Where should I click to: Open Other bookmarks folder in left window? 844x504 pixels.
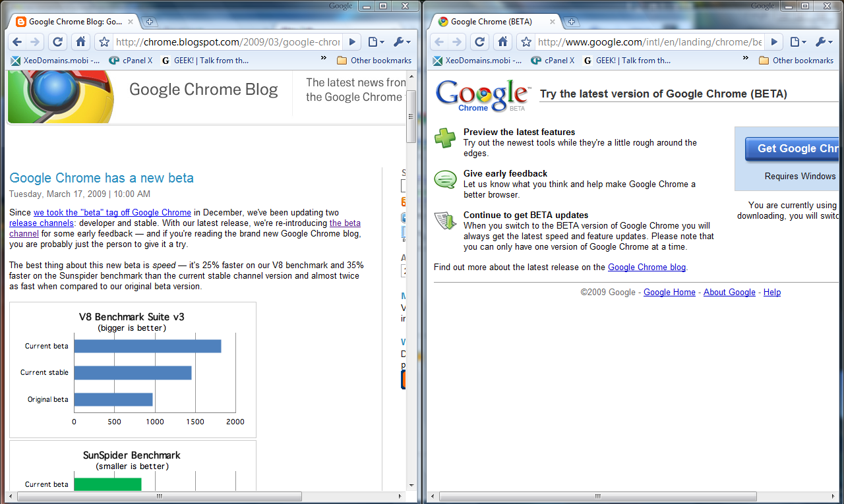click(x=374, y=61)
